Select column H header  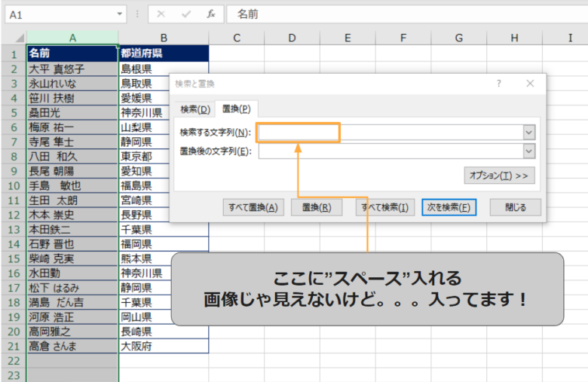coord(514,38)
